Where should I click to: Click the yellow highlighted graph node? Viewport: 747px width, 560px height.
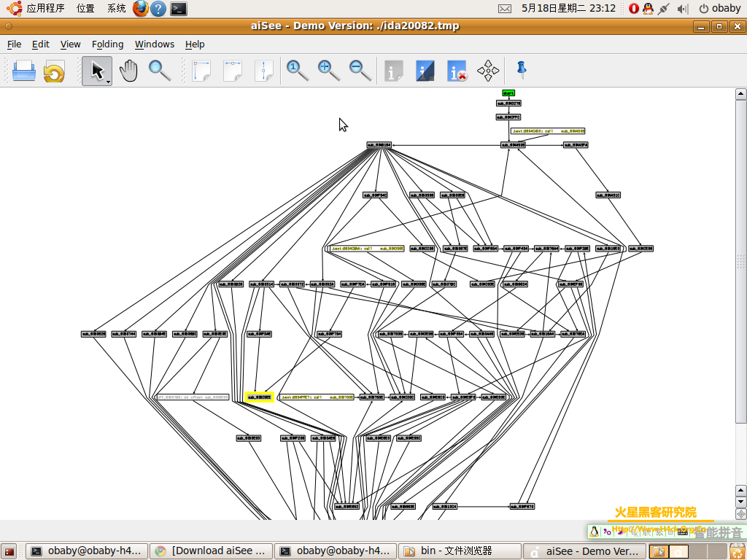(x=259, y=397)
